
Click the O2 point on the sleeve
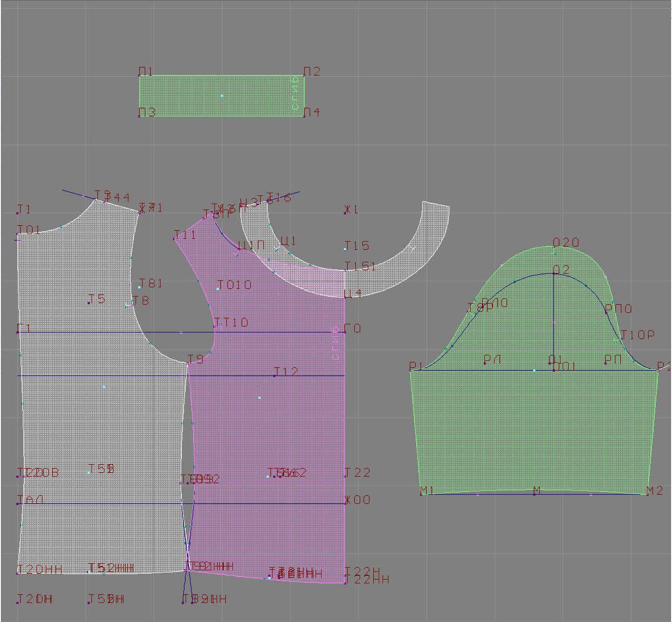point(554,273)
